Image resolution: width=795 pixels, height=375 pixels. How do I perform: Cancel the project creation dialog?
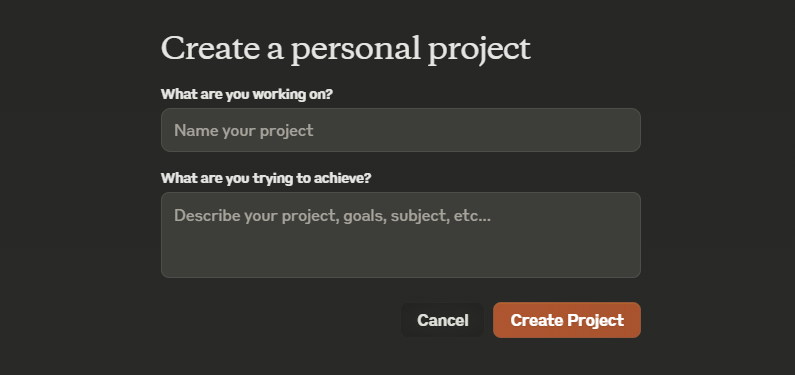(442, 320)
